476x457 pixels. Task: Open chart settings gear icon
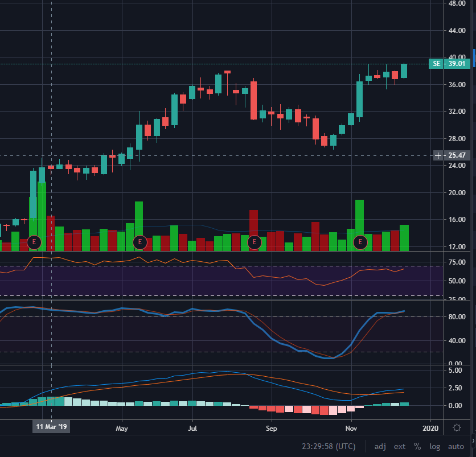[457, 428]
